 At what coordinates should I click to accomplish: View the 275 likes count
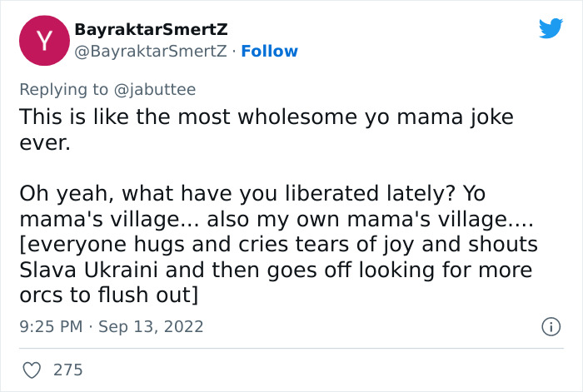pos(68,369)
